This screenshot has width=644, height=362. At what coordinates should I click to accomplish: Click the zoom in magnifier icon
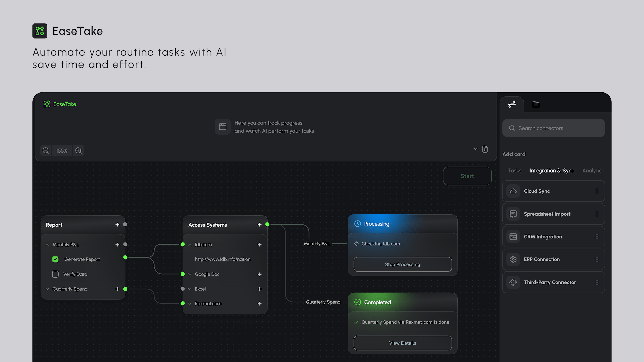point(78,150)
